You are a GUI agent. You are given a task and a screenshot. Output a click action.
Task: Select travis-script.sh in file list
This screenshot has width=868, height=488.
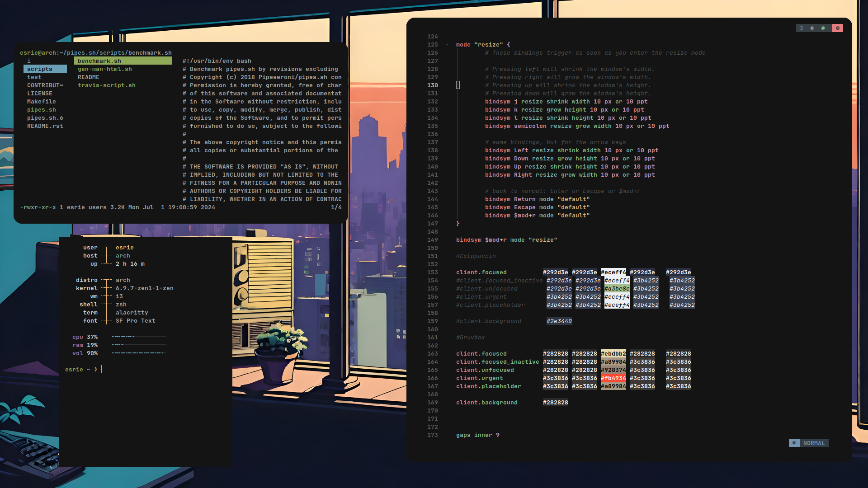pyautogui.click(x=107, y=85)
